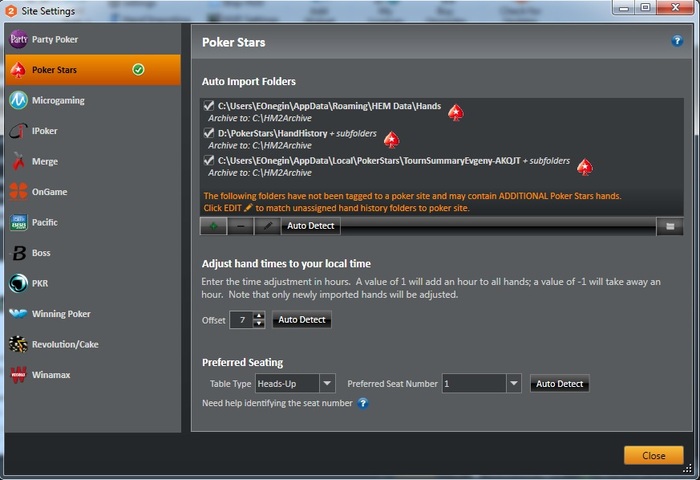700x480 pixels.
Task: Click the Preferred Seat Number value 1 field
Action: point(474,384)
